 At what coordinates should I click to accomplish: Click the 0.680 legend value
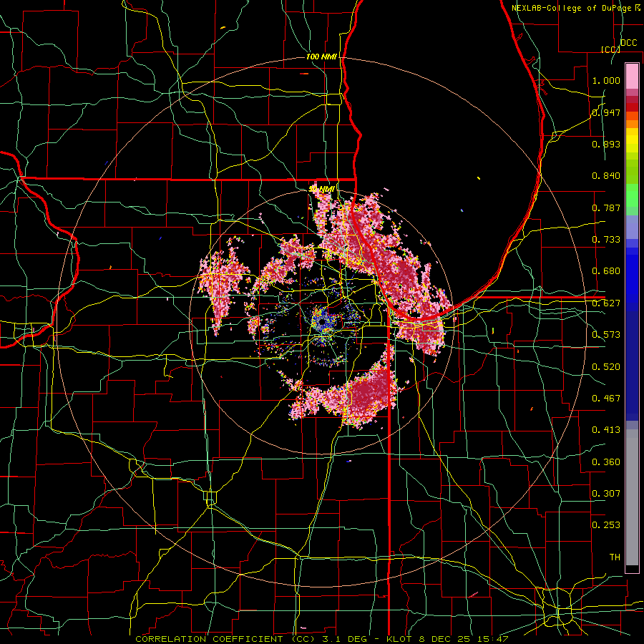606,271
